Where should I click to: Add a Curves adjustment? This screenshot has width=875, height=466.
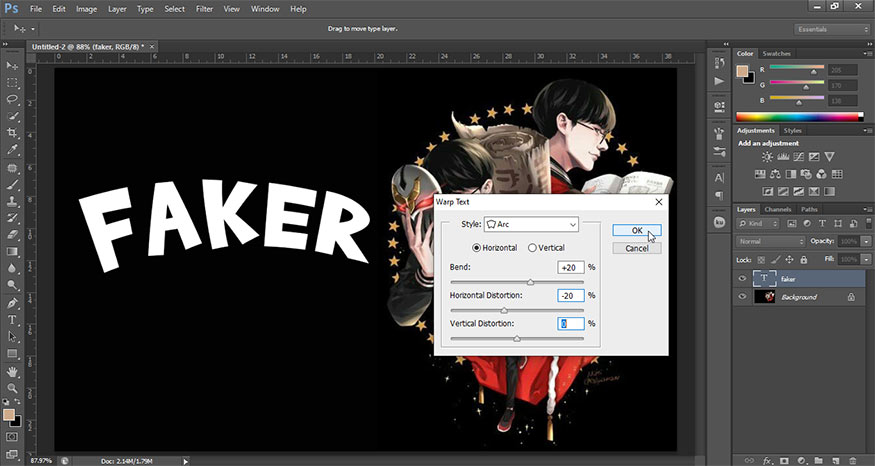pos(799,157)
